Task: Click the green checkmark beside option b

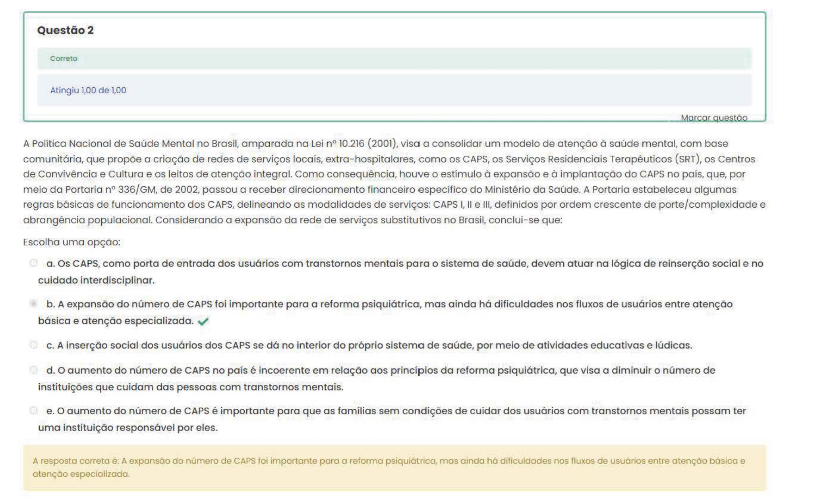Action: click(x=203, y=321)
